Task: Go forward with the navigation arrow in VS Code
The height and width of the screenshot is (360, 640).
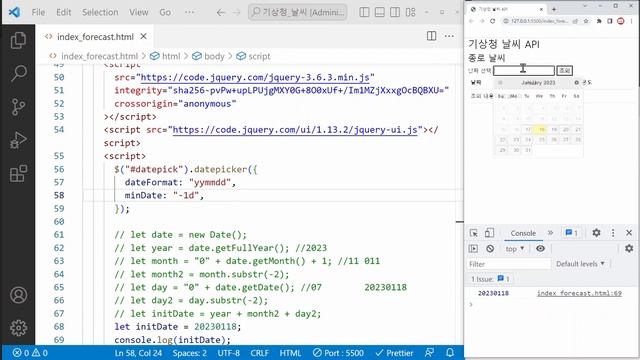Action: tap(237, 12)
